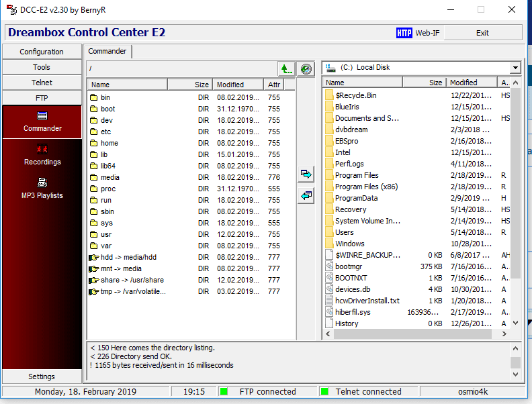Click the hcwDriverInstall.txt file icon

pyautogui.click(x=328, y=301)
